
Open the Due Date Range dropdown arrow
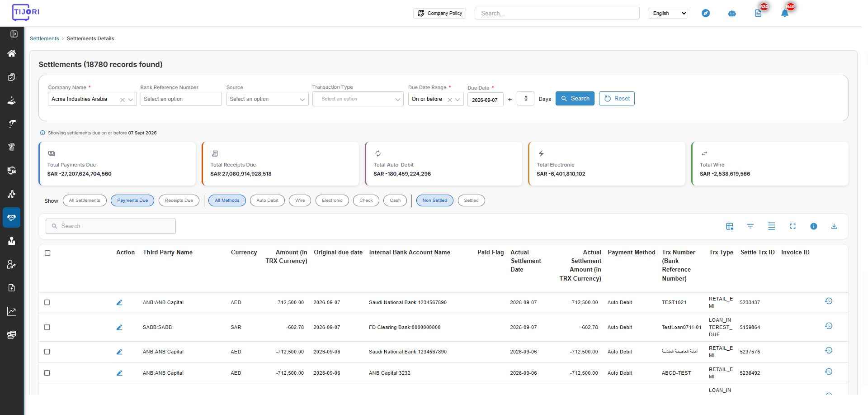pyautogui.click(x=458, y=100)
